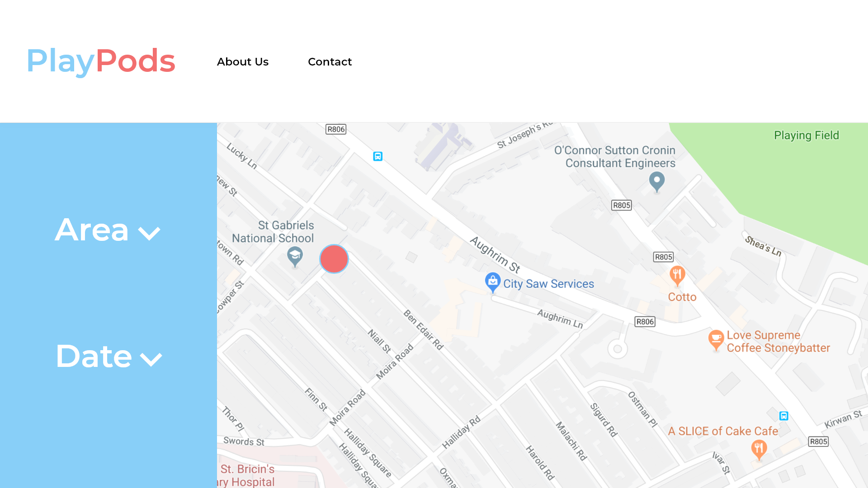The width and height of the screenshot is (868, 488).
Task: Select the red location marker on map
Action: [334, 259]
